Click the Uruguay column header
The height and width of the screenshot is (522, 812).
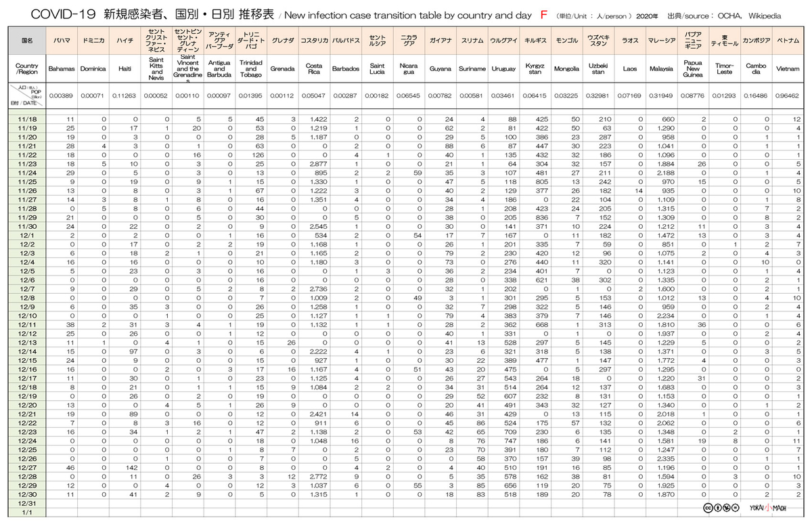coord(503,69)
